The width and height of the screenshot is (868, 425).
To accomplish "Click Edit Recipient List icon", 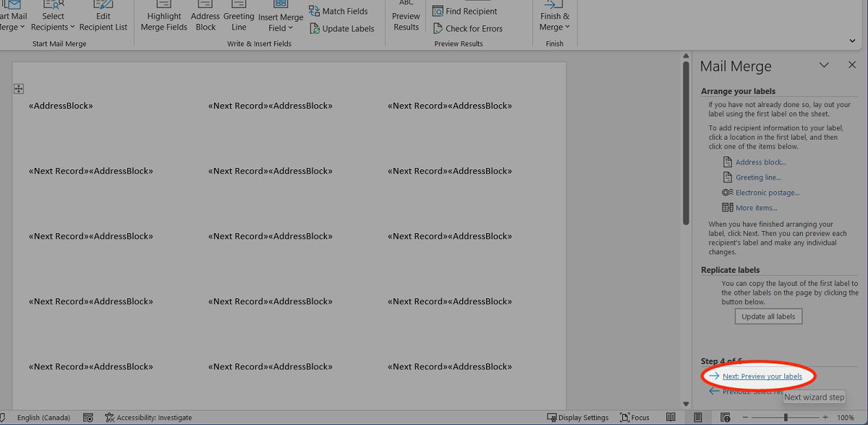I will (103, 4).
